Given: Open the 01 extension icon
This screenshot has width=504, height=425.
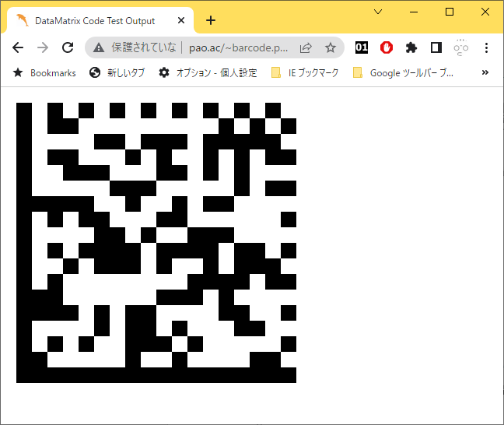Looking at the screenshot, I should pos(362,47).
